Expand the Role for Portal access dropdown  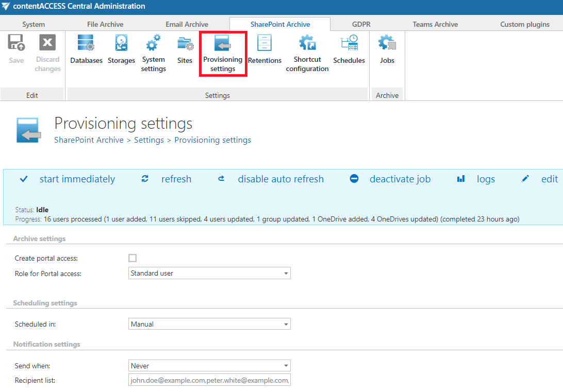[209, 273]
